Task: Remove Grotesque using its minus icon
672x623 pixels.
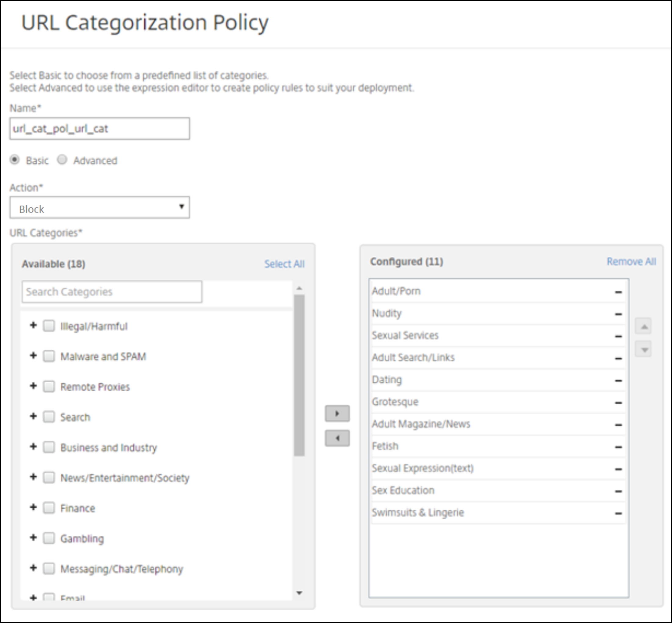Action: [x=618, y=403]
